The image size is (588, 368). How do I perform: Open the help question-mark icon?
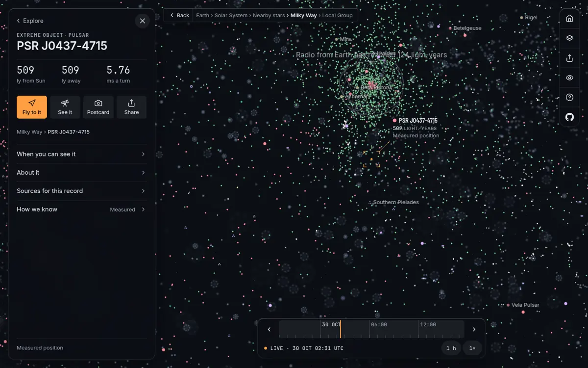[x=569, y=97]
